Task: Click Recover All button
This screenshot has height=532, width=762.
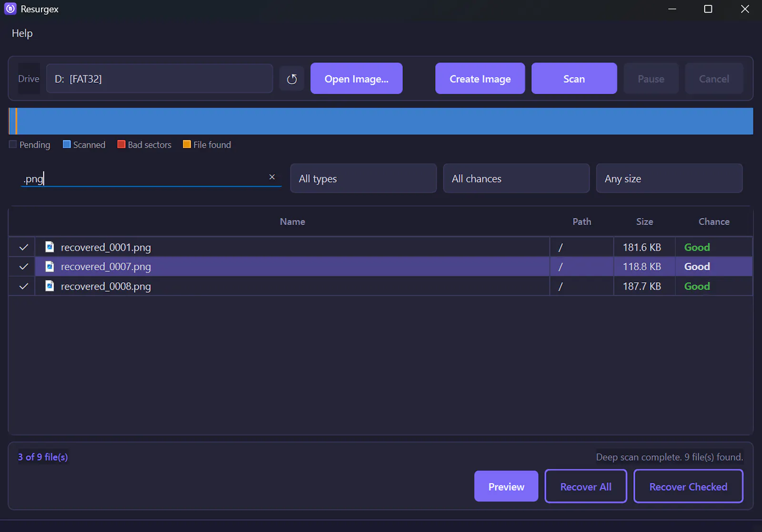Action: point(586,486)
